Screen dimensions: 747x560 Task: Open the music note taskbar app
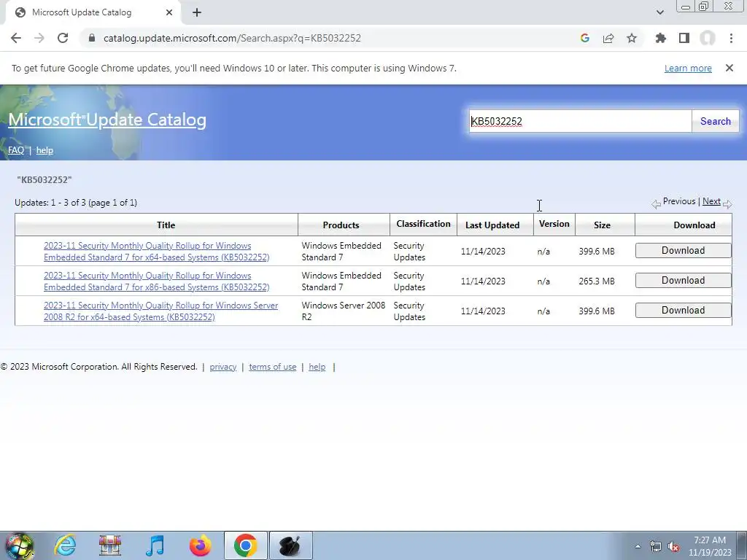click(155, 545)
